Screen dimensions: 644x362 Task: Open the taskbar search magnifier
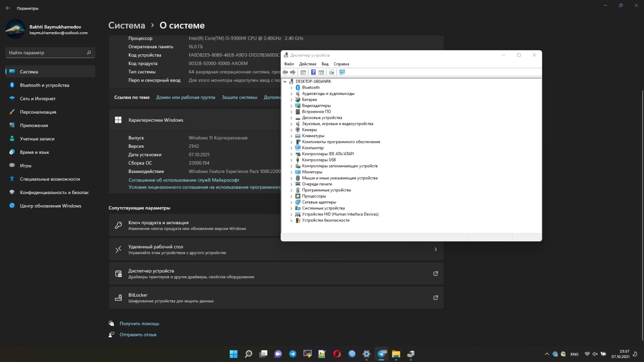click(x=248, y=354)
